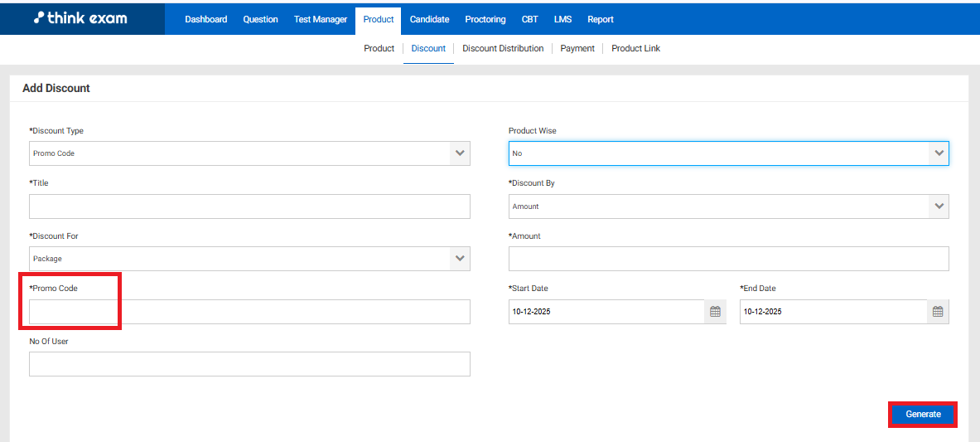This screenshot has width=980, height=442.
Task: Open the Product Link tab
Action: point(635,48)
